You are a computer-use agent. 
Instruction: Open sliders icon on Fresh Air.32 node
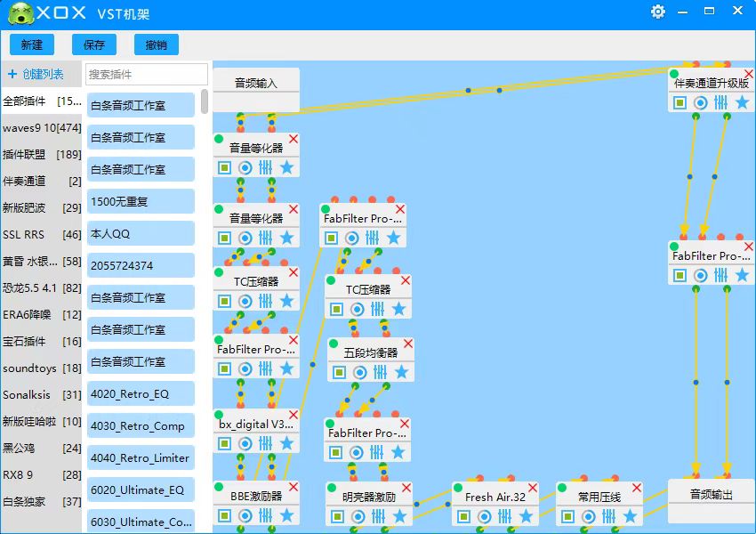click(505, 516)
